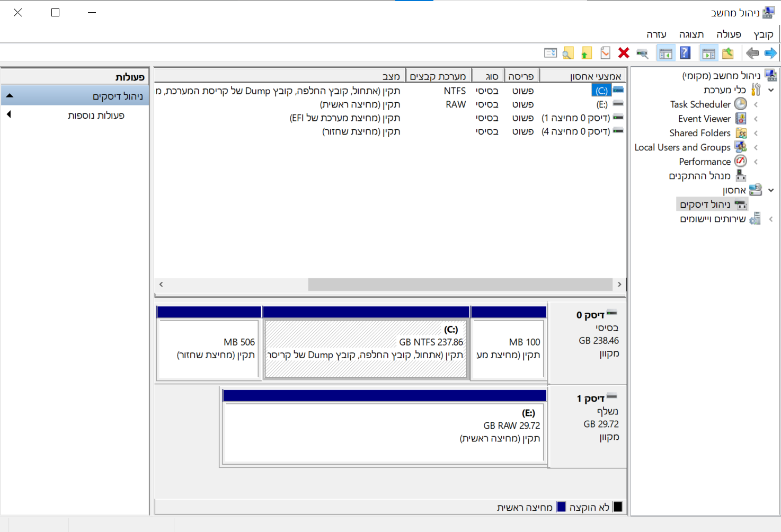Viewport: 781px width, 532px height.
Task: Click the volume list horizontal scrollbar thumb
Action: [460, 285]
